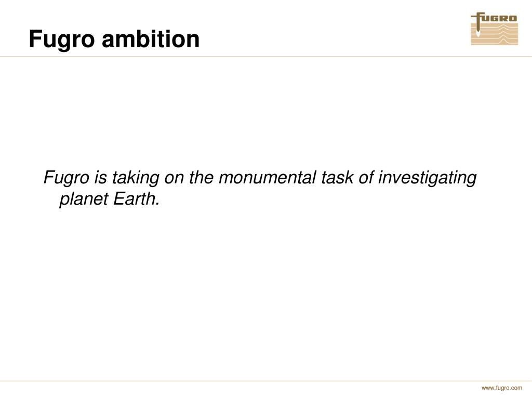The height and width of the screenshot is (399, 532).
Task: Open the www.fugro.com footer link
Action: coord(501,388)
